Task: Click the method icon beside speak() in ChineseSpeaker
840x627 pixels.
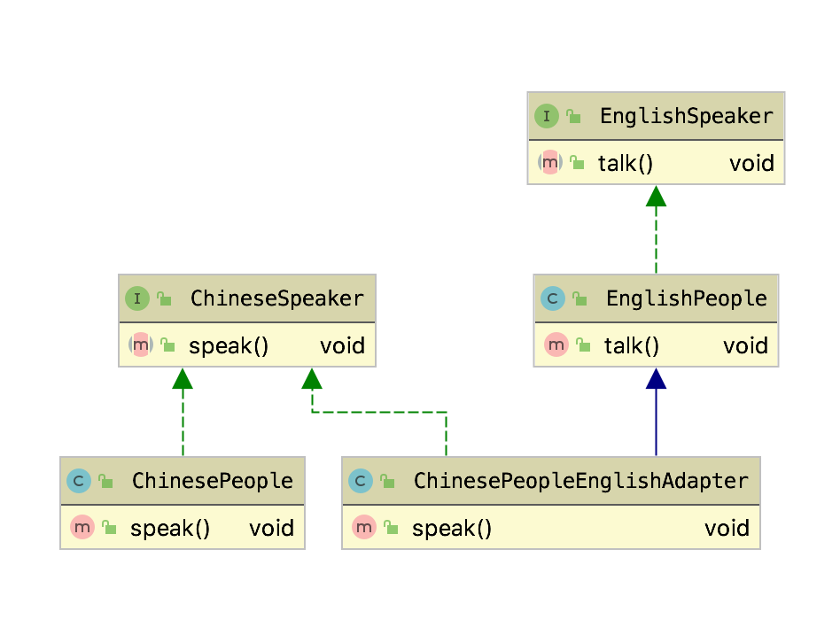Action: coord(140,345)
